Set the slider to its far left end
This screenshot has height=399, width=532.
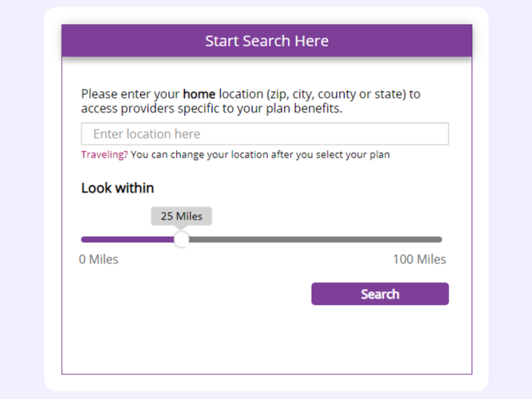tap(82, 240)
